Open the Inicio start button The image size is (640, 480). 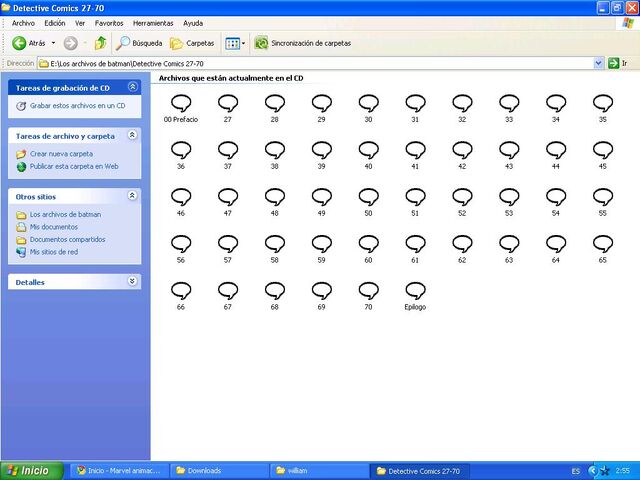[x=32, y=471]
